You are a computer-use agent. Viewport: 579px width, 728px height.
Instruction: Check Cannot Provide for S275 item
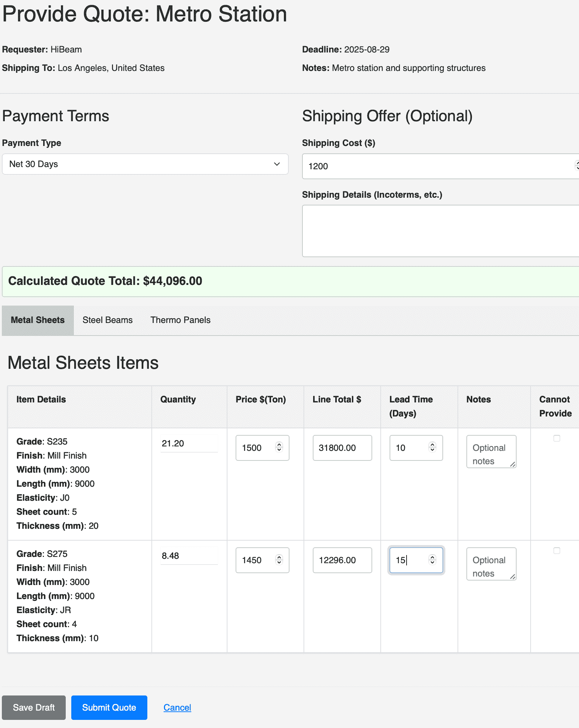pyautogui.click(x=556, y=551)
